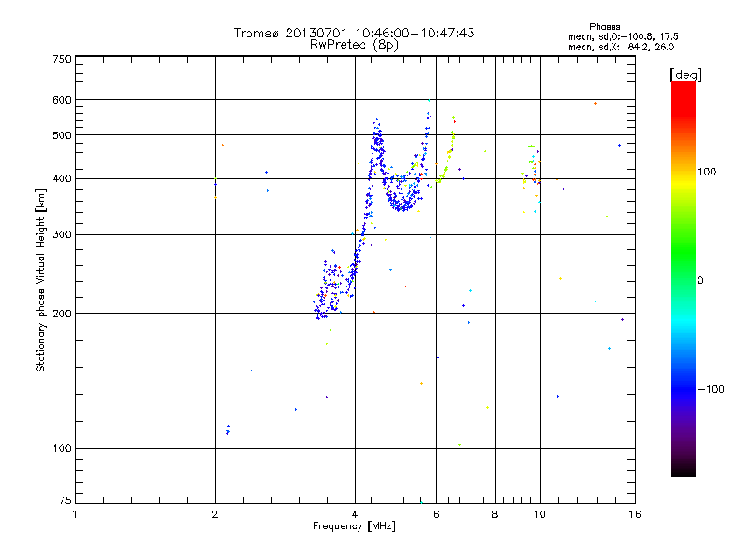This screenshot has width=747, height=560.
Task: Click the 'Phases' heading text
Action: [x=604, y=27]
